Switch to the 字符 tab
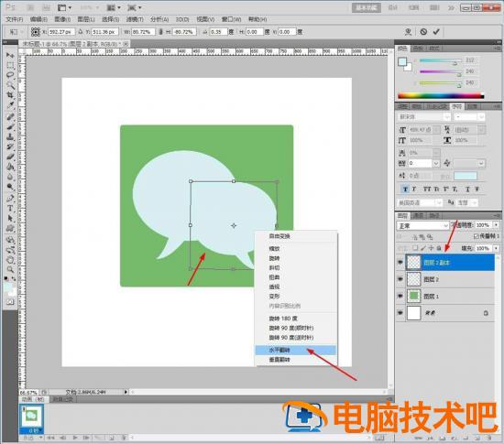Image resolution: width=504 pixels, height=444 pixels. tap(456, 106)
